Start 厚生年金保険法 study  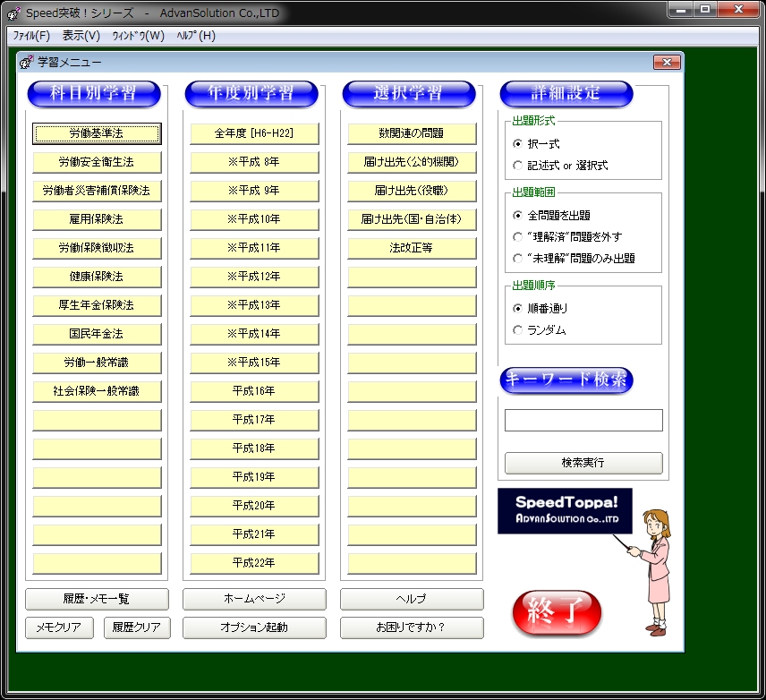click(97, 305)
